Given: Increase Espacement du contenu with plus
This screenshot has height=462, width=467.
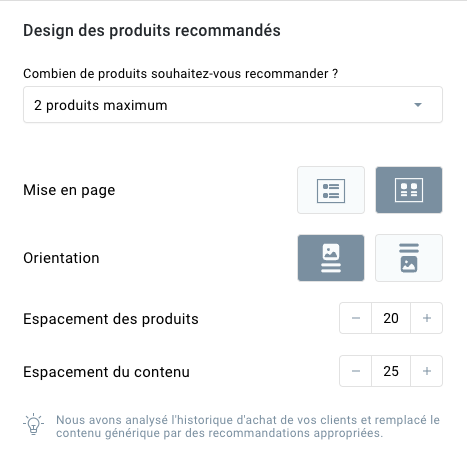Looking at the screenshot, I should tap(427, 371).
